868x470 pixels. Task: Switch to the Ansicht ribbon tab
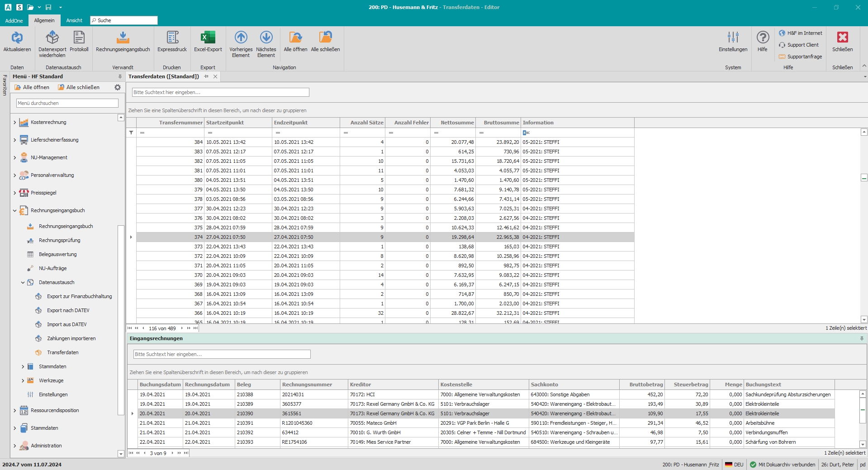click(x=74, y=20)
